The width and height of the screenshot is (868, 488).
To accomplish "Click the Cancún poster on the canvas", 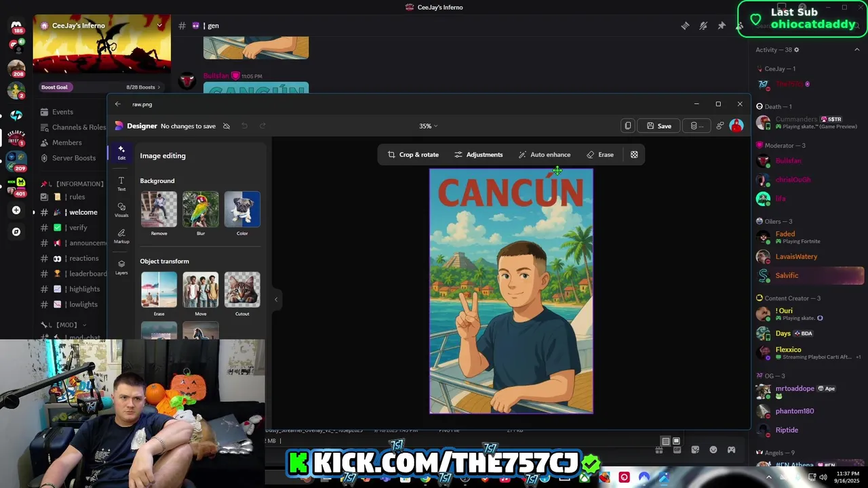I will 511,291.
